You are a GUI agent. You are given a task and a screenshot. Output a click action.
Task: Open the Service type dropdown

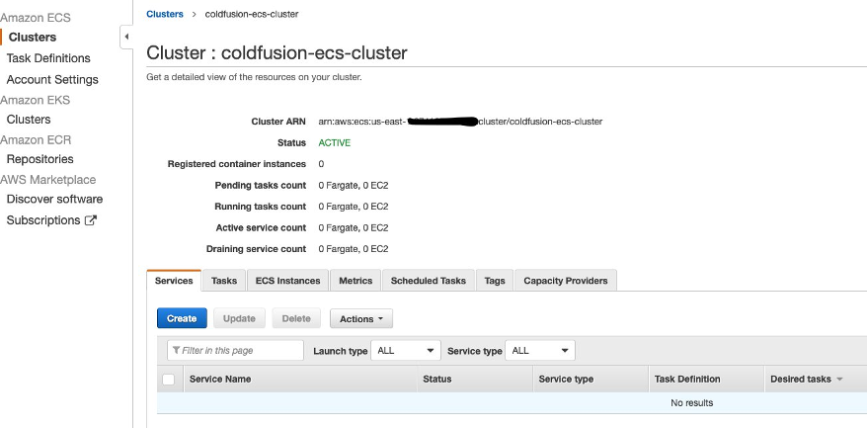tap(539, 351)
